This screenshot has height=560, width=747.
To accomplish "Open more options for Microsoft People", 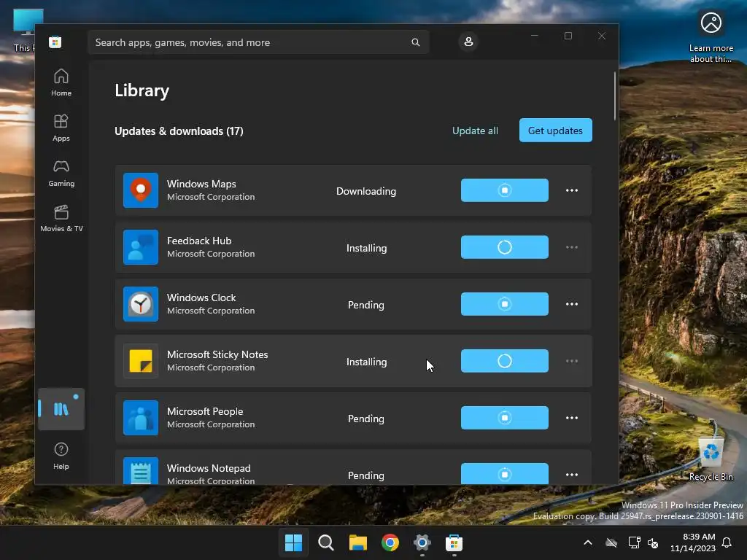I will pyautogui.click(x=572, y=418).
